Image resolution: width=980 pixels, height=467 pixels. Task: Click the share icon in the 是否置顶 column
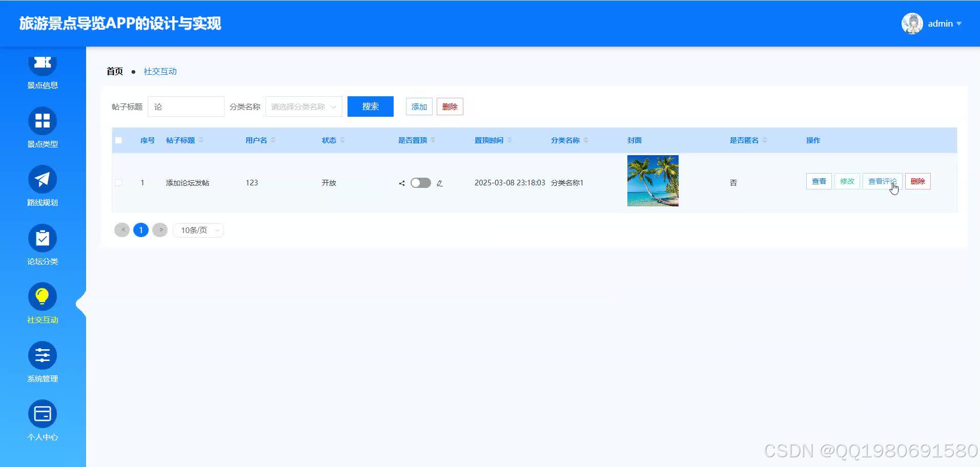[x=402, y=183]
